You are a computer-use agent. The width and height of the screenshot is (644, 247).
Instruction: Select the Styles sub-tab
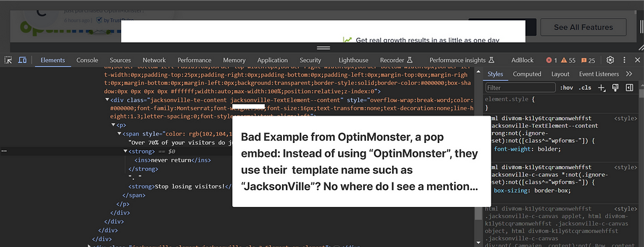[495, 74]
